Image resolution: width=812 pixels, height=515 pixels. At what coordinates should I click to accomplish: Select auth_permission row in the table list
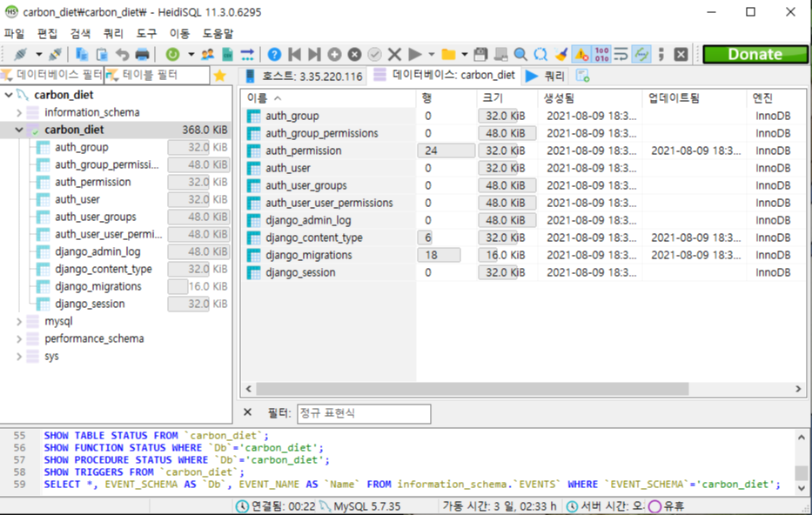click(x=523, y=150)
